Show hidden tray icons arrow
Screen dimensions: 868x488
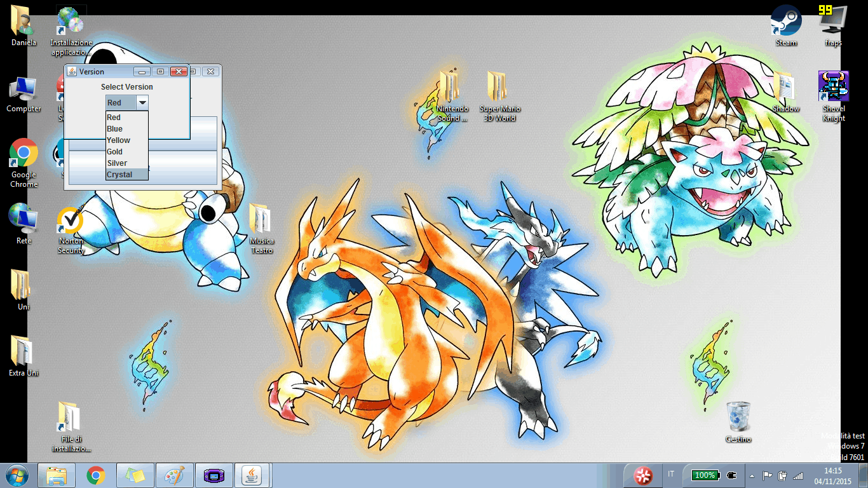(x=752, y=475)
